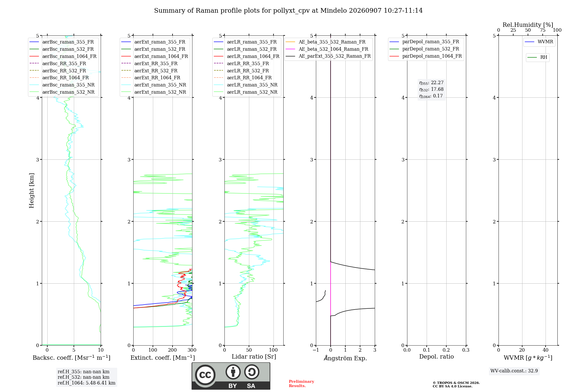Click the ref.H_1064 5.48-6.41 km text
Image resolution: width=577 pixels, height=392 pixels.
[86, 383]
